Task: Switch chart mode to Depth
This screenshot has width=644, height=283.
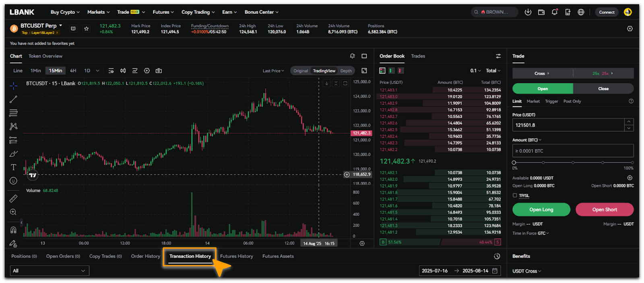Action: (346, 71)
